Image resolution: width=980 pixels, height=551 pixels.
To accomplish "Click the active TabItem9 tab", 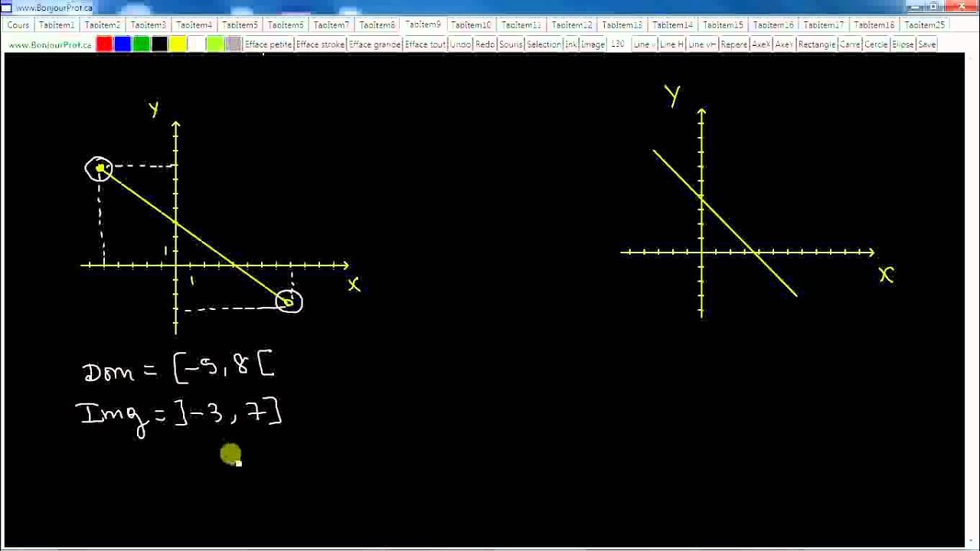I will tap(423, 24).
